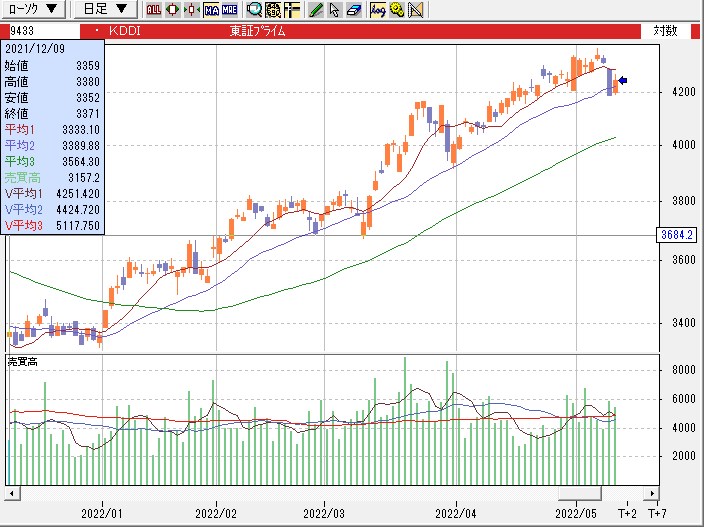Click the log scale icon
Image resolution: width=704 pixels, height=527 pixels.
pyautogui.click(x=377, y=10)
